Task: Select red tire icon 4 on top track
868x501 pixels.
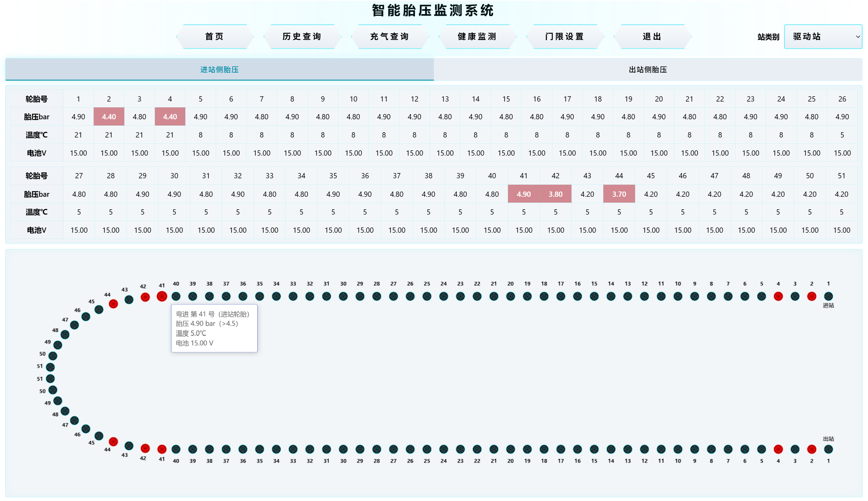Action: tap(778, 296)
